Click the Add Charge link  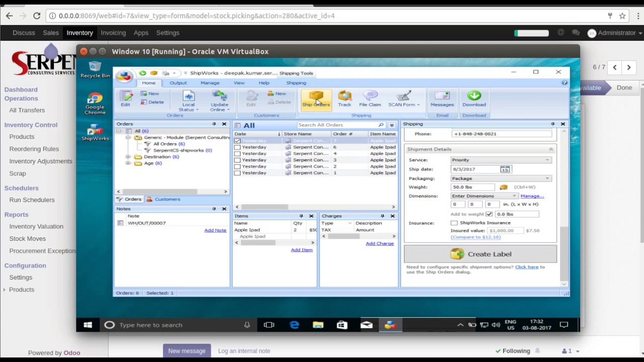(379, 243)
